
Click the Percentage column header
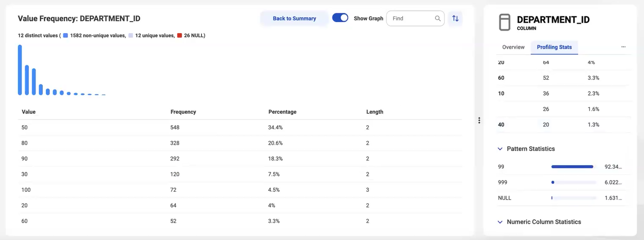click(282, 112)
